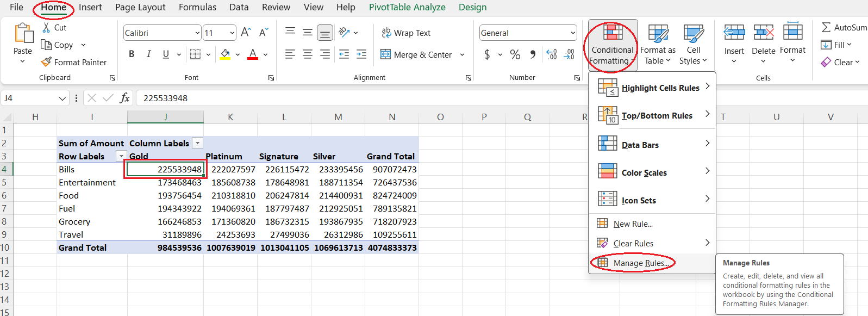
Task: Open Conditional Formatting menu button
Action: [x=613, y=45]
